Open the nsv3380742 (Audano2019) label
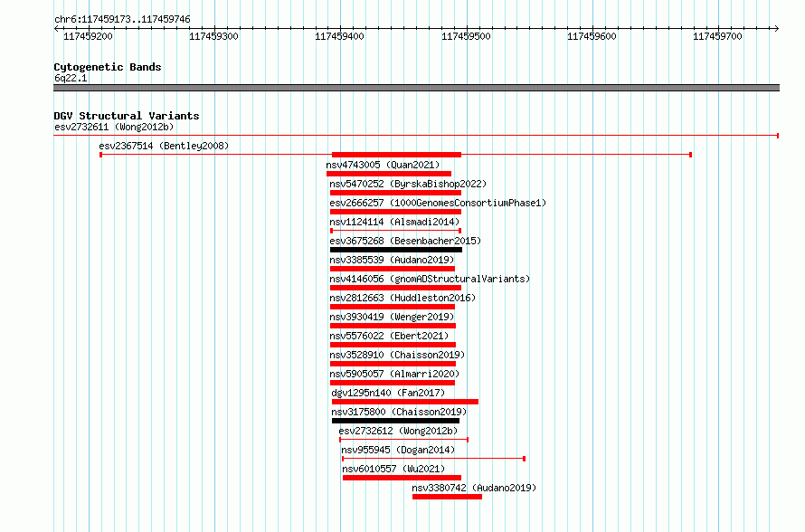 tap(474, 488)
